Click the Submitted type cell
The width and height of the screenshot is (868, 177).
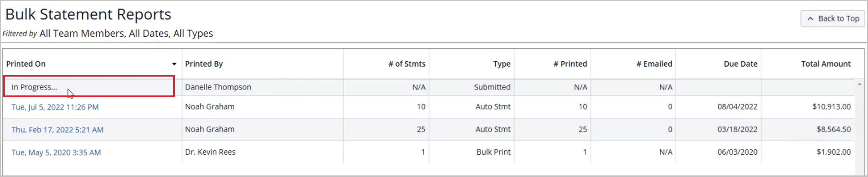click(x=492, y=87)
